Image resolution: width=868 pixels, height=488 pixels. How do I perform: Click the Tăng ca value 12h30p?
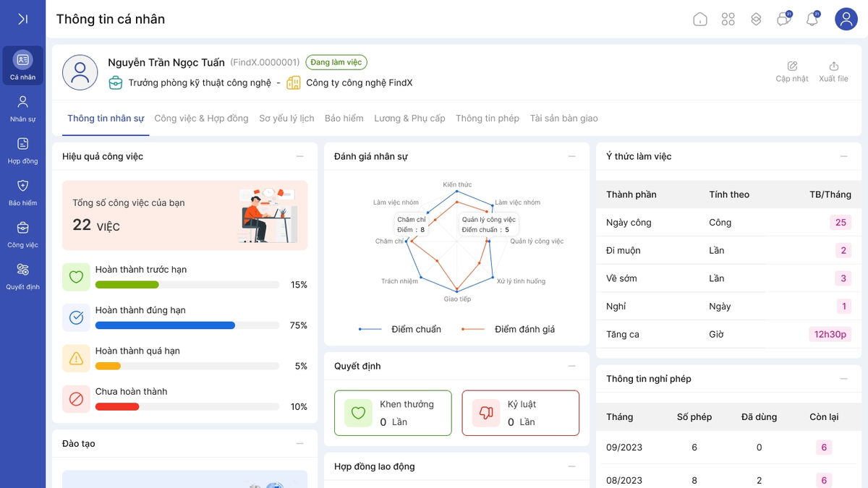[x=830, y=335]
